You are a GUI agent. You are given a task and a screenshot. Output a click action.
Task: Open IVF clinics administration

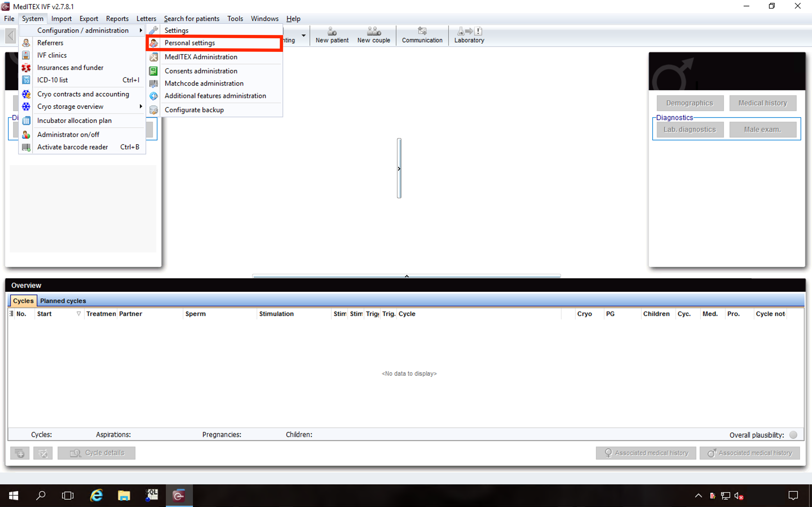[x=52, y=55]
